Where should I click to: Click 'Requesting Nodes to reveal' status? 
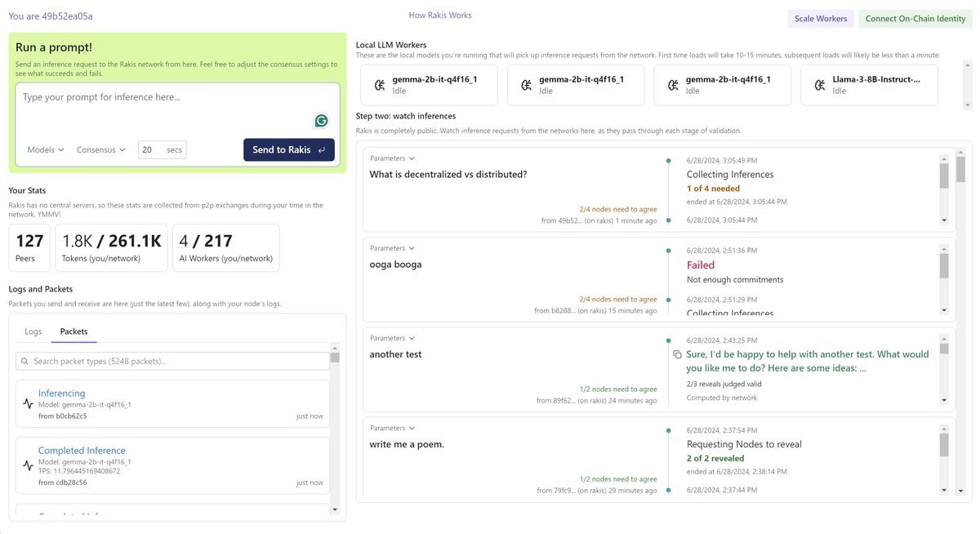pos(744,444)
